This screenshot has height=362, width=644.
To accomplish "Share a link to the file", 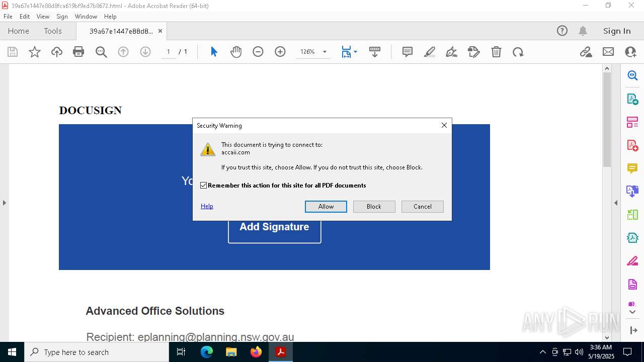I will [x=586, y=52].
